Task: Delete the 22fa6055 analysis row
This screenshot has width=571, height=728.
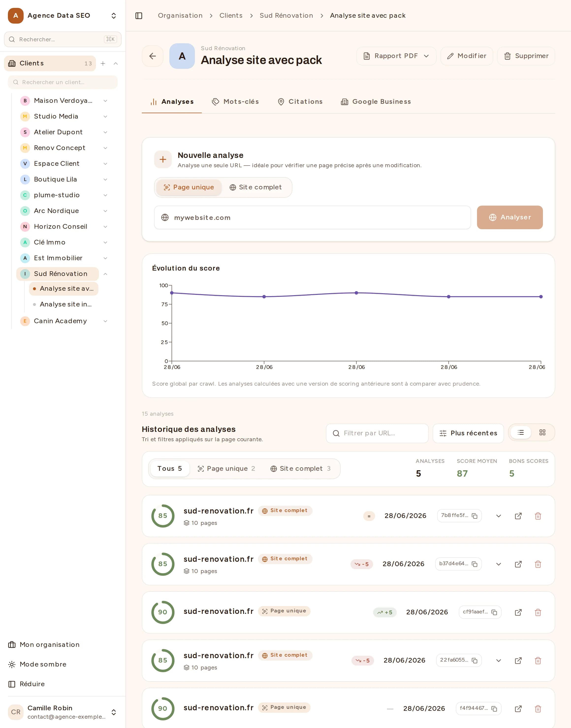Action: tap(538, 661)
